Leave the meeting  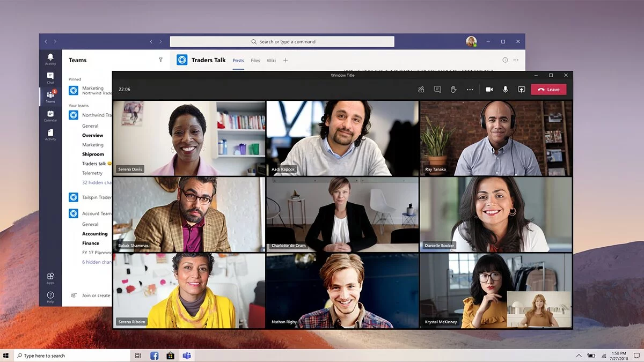click(548, 90)
